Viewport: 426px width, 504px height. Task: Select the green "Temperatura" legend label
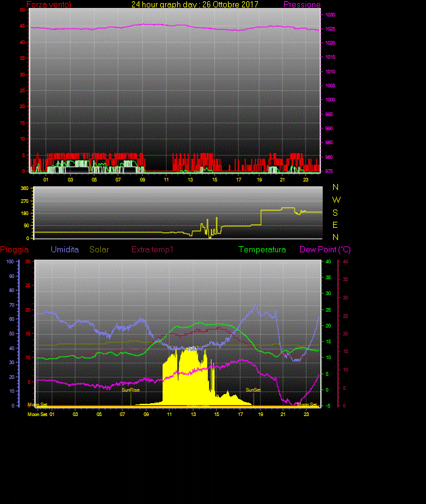pyautogui.click(x=262, y=250)
